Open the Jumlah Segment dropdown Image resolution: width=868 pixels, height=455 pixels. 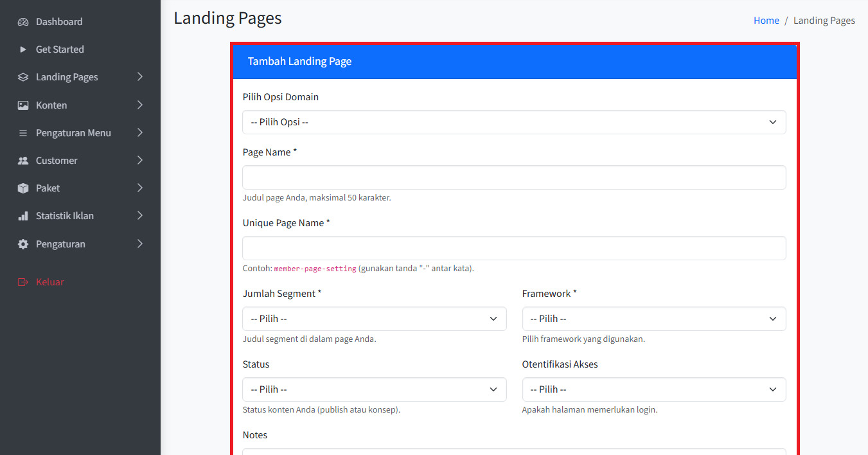[374, 319]
